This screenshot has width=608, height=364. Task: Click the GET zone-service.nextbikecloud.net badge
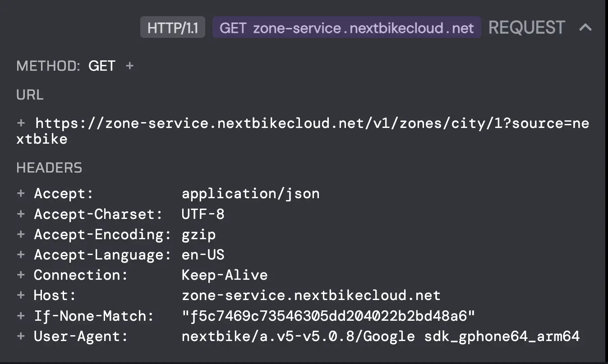346,28
